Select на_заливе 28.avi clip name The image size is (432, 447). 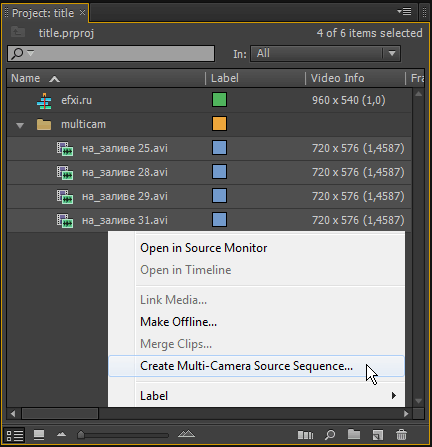(x=125, y=172)
